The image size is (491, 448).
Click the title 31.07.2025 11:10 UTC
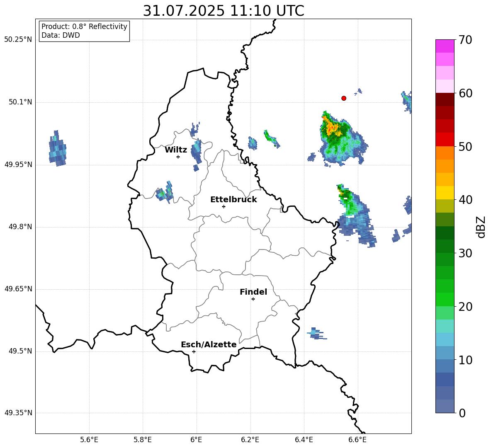224,11
